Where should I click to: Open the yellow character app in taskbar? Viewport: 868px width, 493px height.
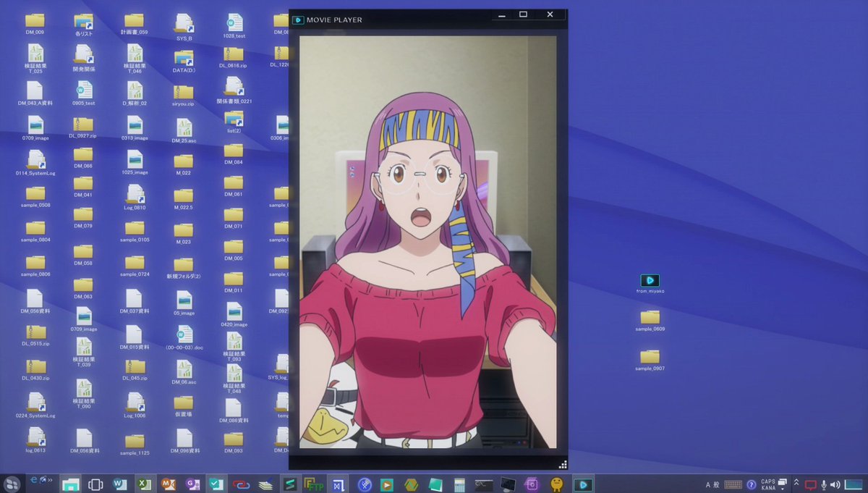[x=556, y=484]
